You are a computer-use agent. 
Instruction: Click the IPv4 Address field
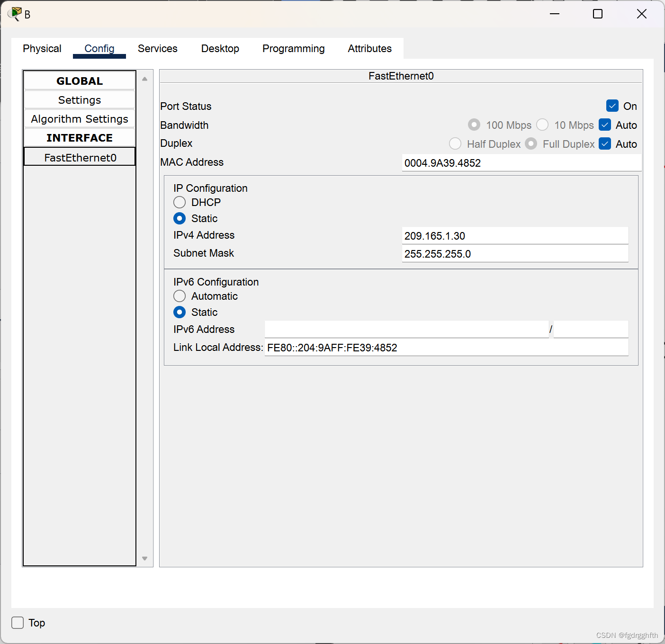coord(515,236)
